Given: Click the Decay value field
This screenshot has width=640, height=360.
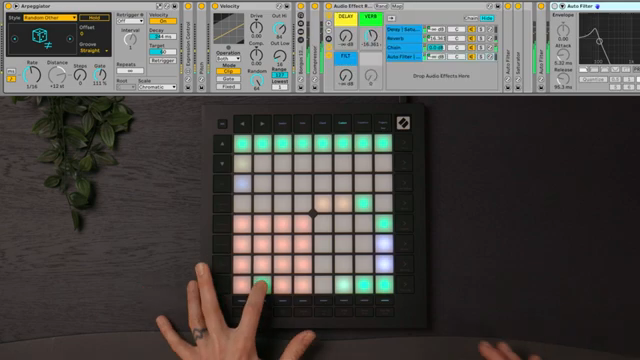Looking at the screenshot, I should coord(163,36).
